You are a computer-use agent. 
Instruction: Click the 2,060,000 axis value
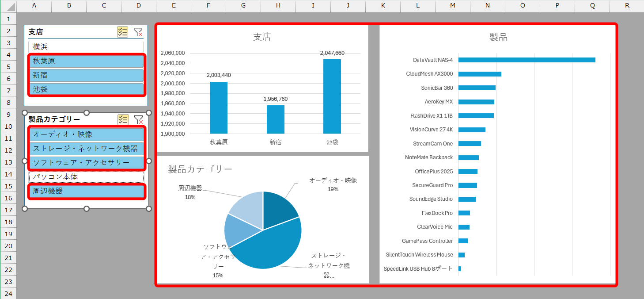point(173,53)
